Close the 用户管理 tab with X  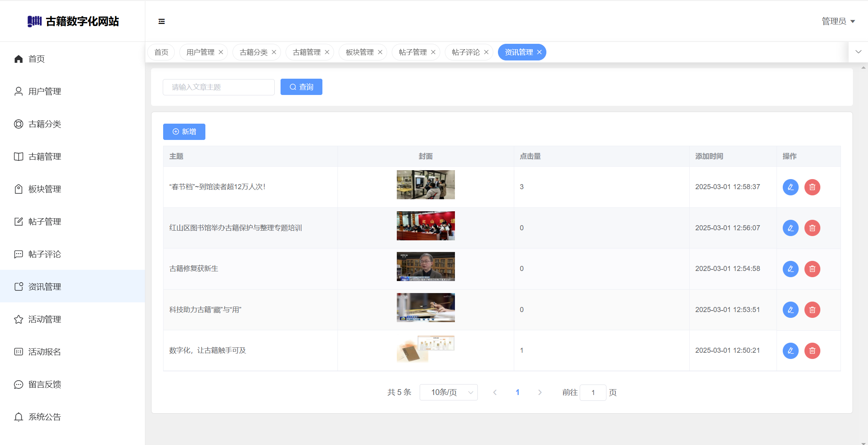(x=221, y=52)
